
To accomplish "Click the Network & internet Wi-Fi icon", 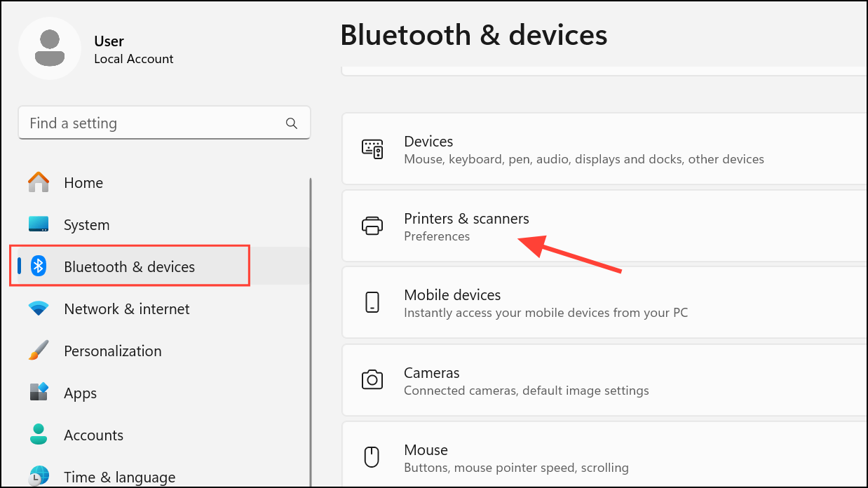I will (x=39, y=309).
